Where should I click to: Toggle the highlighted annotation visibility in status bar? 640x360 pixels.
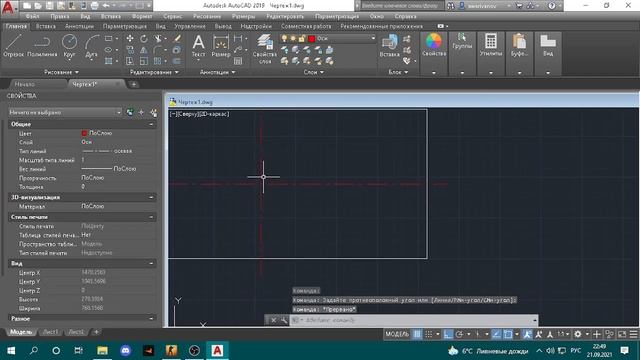527,334
